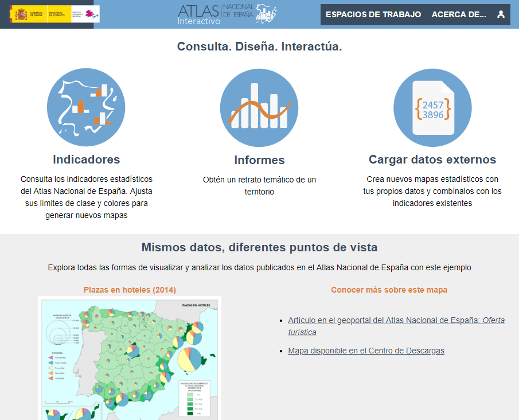The height and width of the screenshot is (420, 519).
Task: Open the Oferta turística geoportal article link
Action: click(x=396, y=326)
